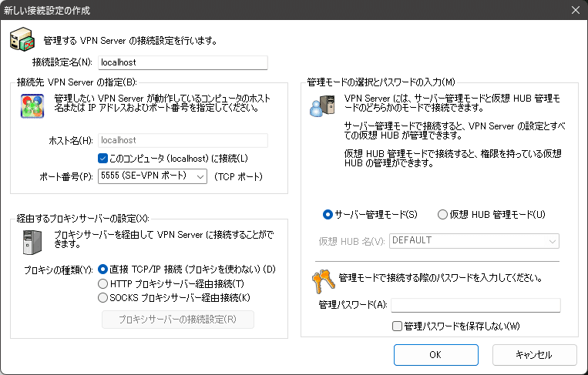The height and width of the screenshot is (375, 588).
Task: Click the ホスト名(H): label
Action: (x=71, y=140)
